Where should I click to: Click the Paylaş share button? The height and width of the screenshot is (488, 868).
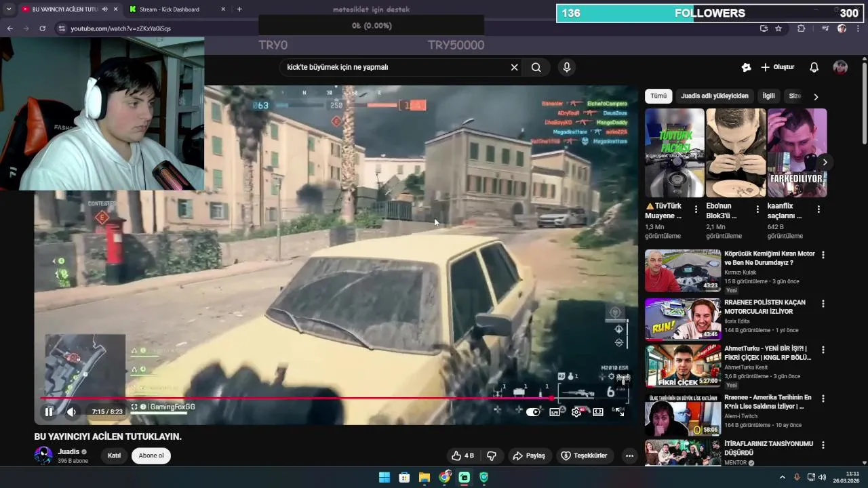[x=530, y=455]
